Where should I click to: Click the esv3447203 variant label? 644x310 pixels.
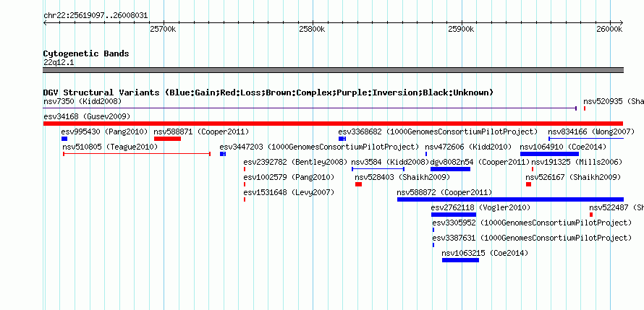[319, 147]
